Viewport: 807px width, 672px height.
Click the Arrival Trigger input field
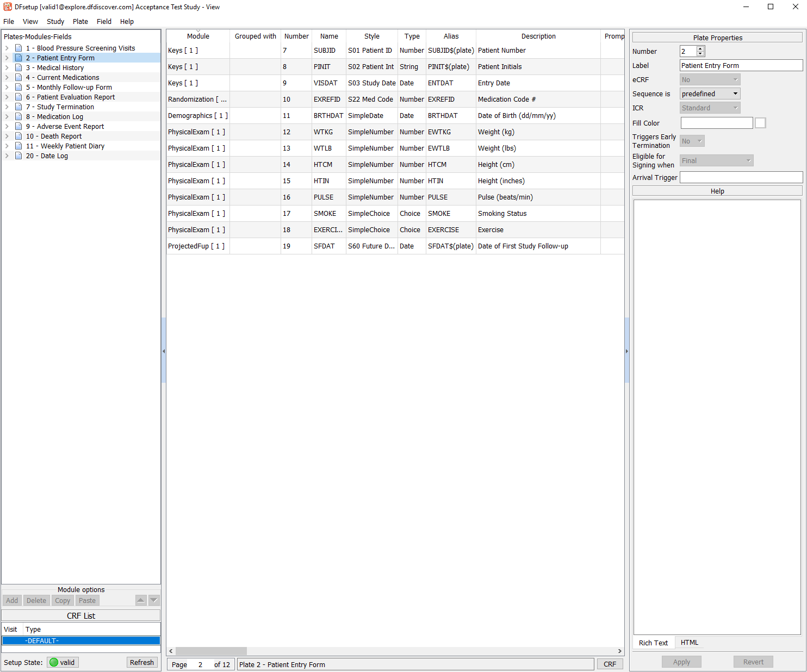(741, 178)
